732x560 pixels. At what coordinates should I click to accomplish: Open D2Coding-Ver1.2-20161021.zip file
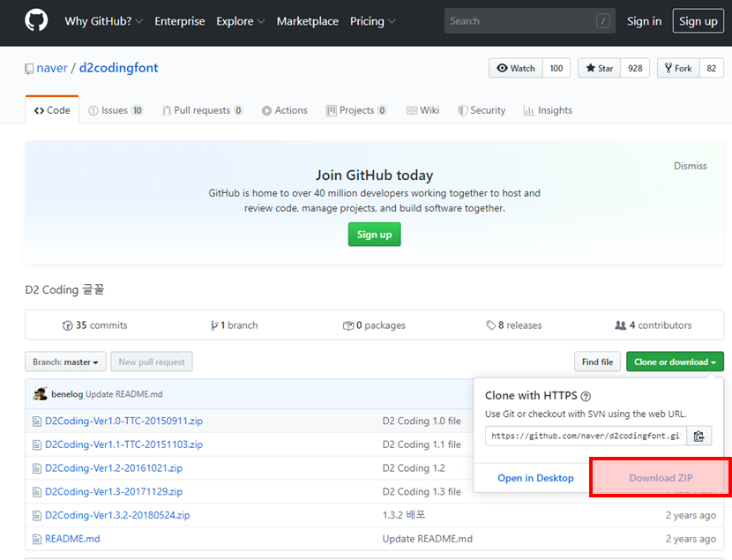[114, 468]
